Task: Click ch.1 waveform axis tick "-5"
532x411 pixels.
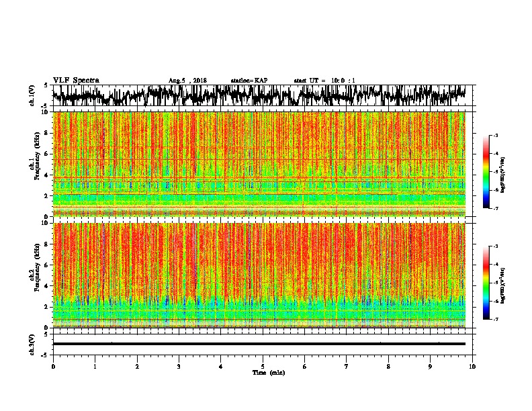Action: [x=44, y=105]
